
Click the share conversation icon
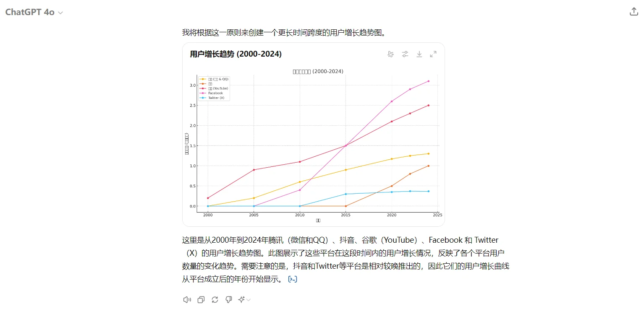tap(634, 12)
